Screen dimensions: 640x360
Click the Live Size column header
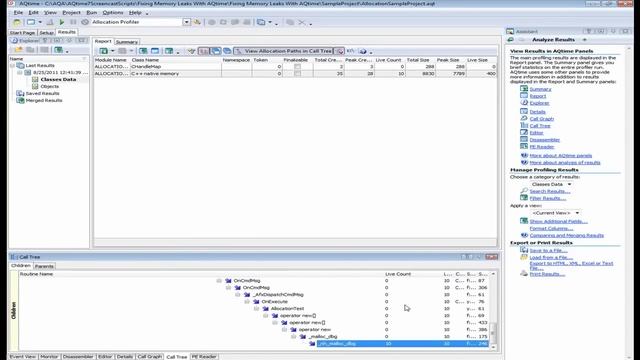coord(481,60)
